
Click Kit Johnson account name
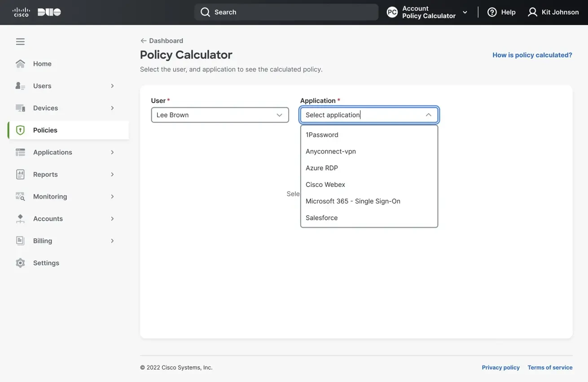point(560,12)
